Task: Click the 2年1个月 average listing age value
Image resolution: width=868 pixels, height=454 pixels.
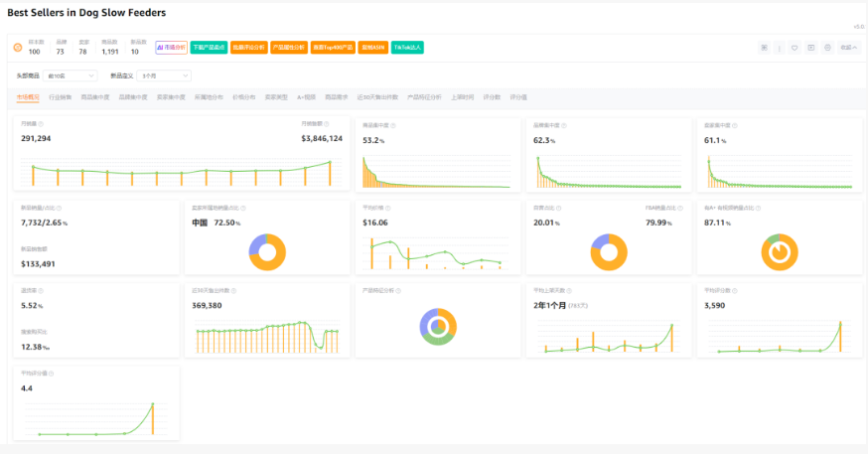Action: tap(549, 306)
